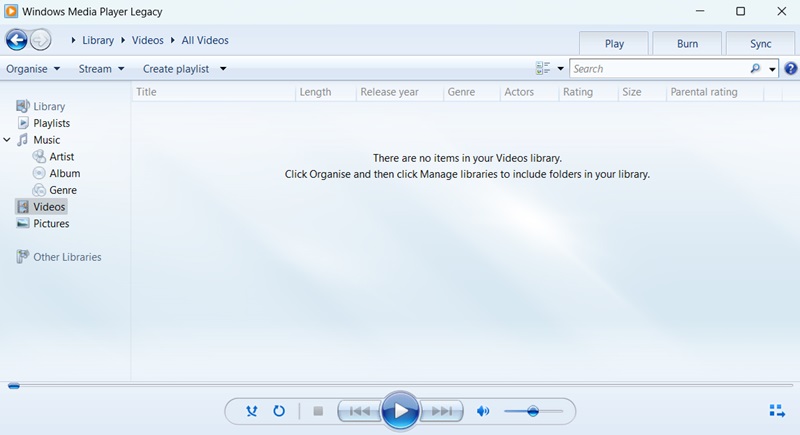Click All Videos in the breadcrumb
This screenshot has height=435, width=800.
tap(205, 40)
